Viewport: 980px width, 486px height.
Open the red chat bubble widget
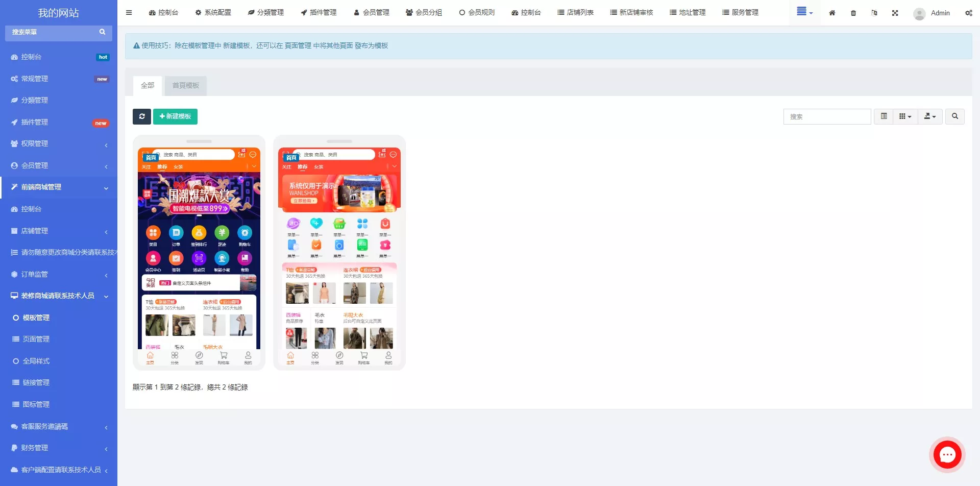[x=947, y=454]
